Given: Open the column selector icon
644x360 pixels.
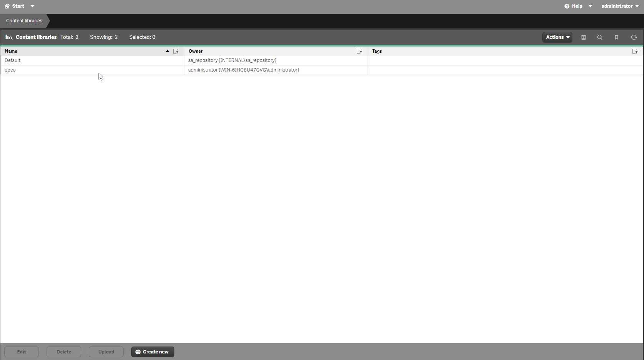Looking at the screenshot, I should pyautogui.click(x=584, y=37).
